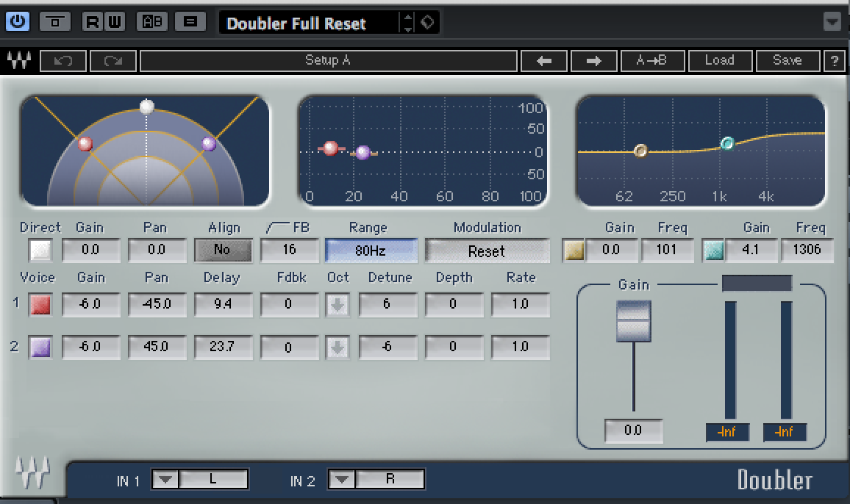Click Voice 2 Depth 0 field

point(454,347)
